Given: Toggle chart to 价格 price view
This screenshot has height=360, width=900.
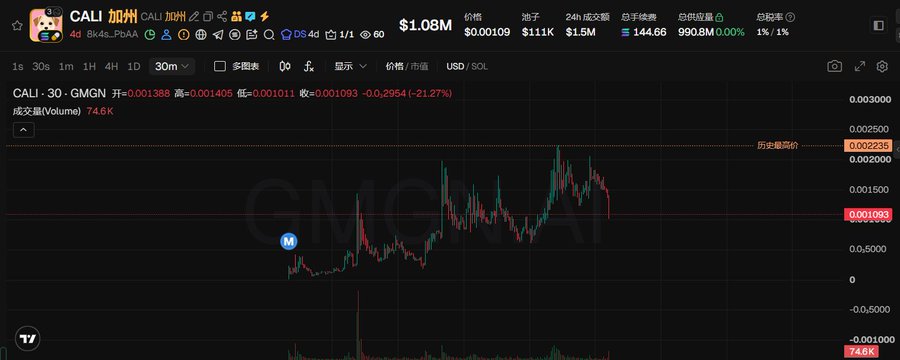Looking at the screenshot, I should 394,67.
